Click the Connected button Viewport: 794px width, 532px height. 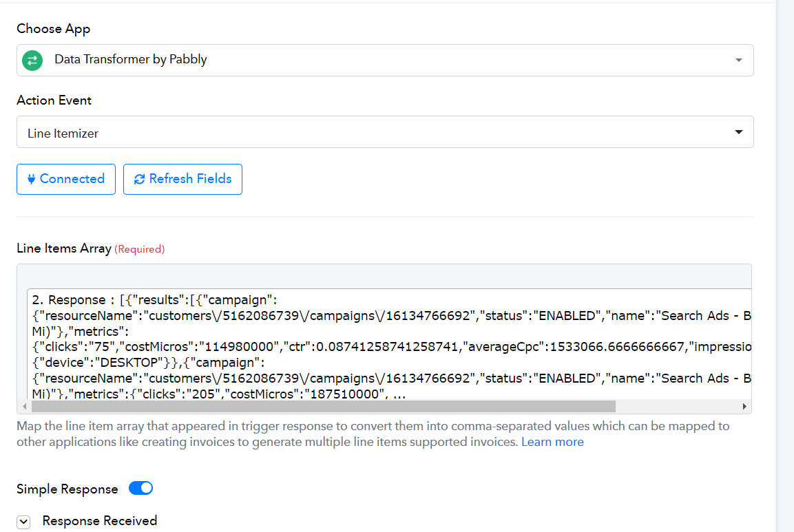[66, 179]
